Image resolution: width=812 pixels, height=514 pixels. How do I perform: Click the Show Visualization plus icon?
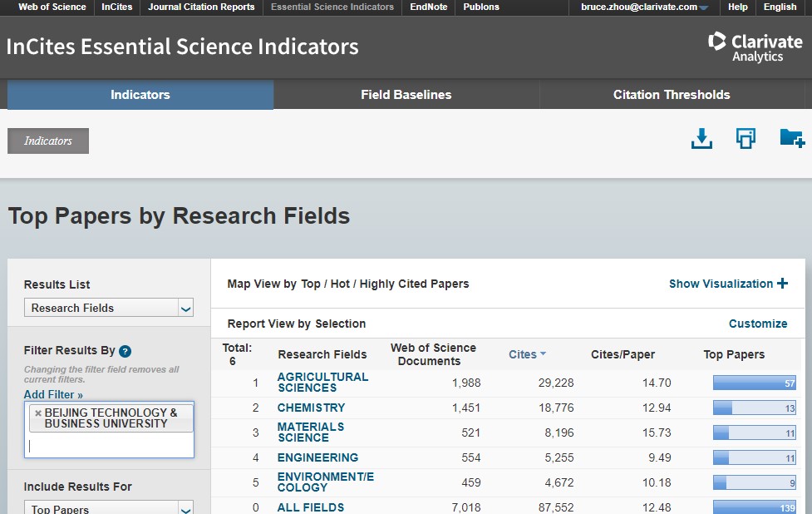pyautogui.click(x=782, y=284)
